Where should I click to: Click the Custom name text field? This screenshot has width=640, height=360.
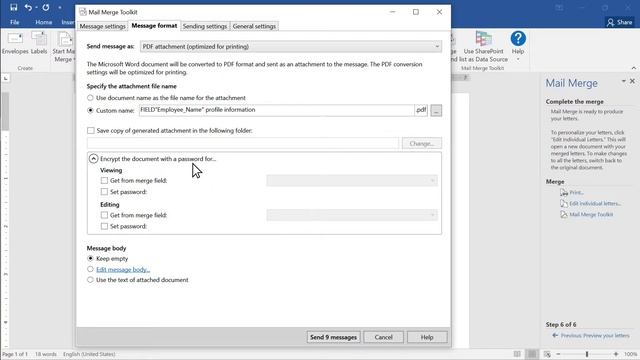[276, 110]
